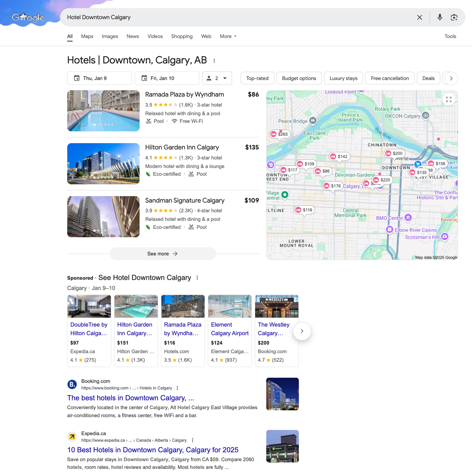
Task: Open options menu beside Hotels Downtown Calgary heading
Action: click(214, 61)
